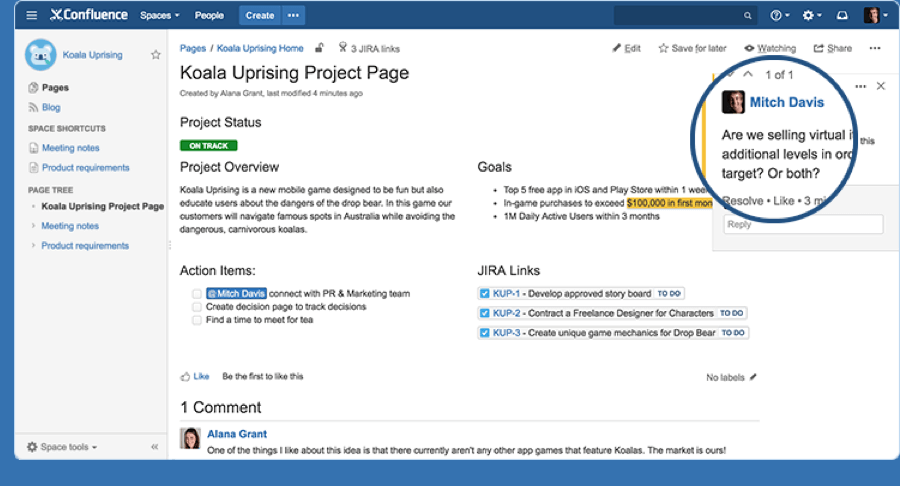900x486 pixels.
Task: Open the notifications bell in header
Action: coord(842,16)
